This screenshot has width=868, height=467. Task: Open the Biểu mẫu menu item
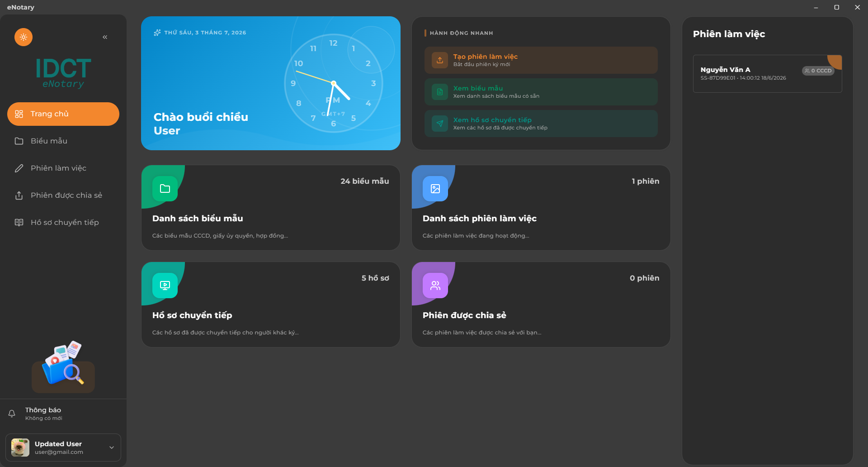tap(63, 141)
